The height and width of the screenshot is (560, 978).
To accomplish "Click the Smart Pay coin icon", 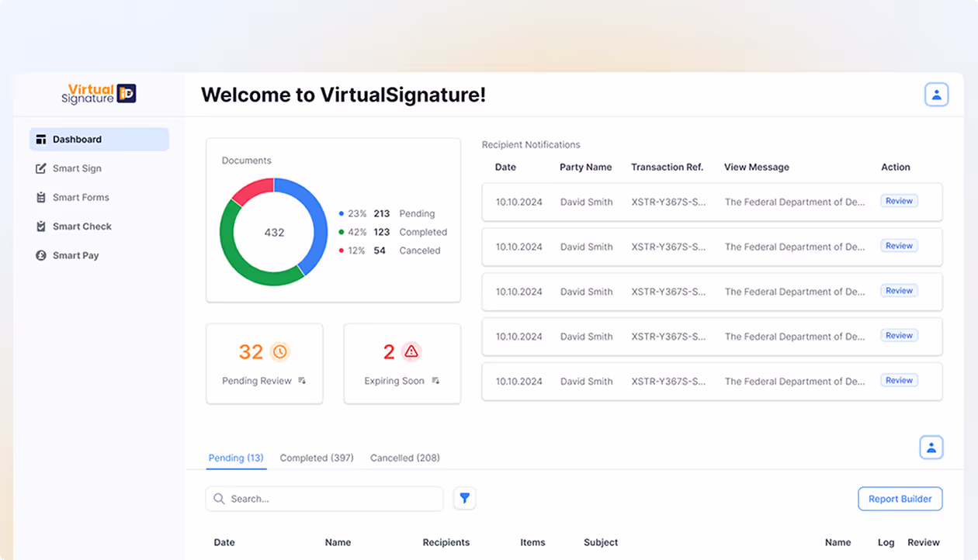I will [x=41, y=255].
